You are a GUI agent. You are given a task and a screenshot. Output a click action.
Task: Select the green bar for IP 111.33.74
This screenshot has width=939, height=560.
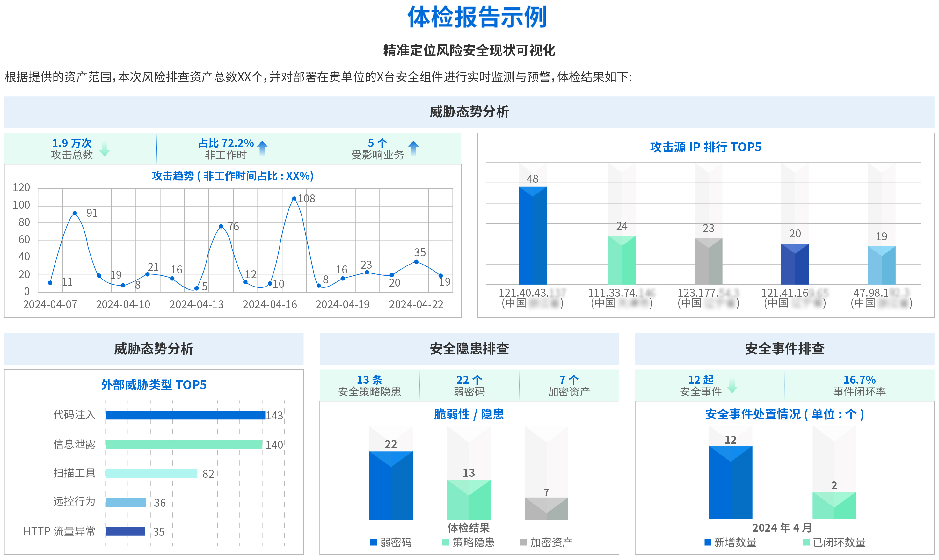(622, 260)
